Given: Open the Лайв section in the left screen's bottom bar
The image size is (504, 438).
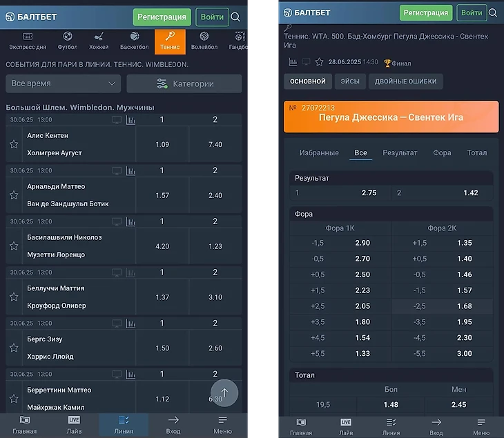Looking at the screenshot, I should coord(74,425).
